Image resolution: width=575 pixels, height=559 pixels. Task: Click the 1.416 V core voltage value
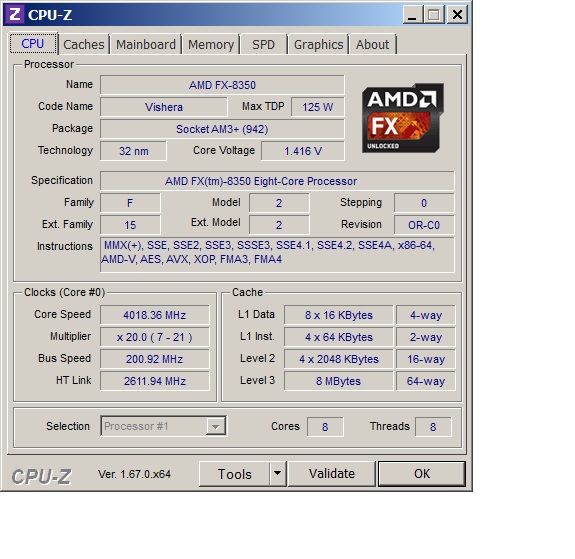303,151
